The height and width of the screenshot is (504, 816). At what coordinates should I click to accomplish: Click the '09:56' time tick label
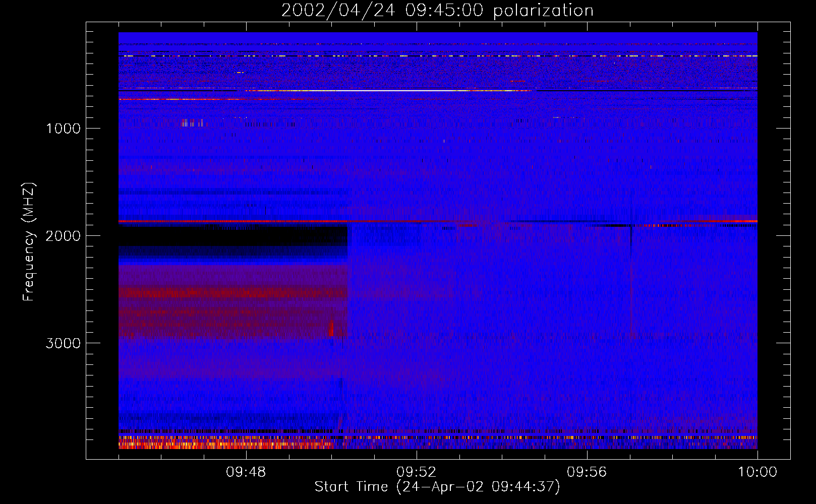tap(587, 472)
